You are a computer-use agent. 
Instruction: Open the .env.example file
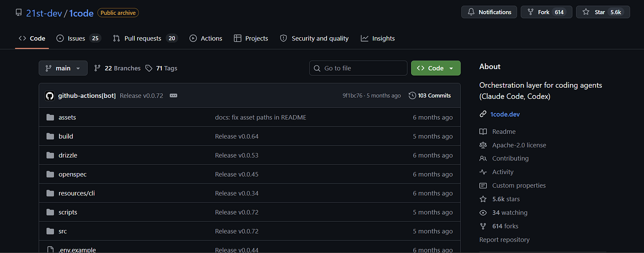pyautogui.click(x=77, y=250)
